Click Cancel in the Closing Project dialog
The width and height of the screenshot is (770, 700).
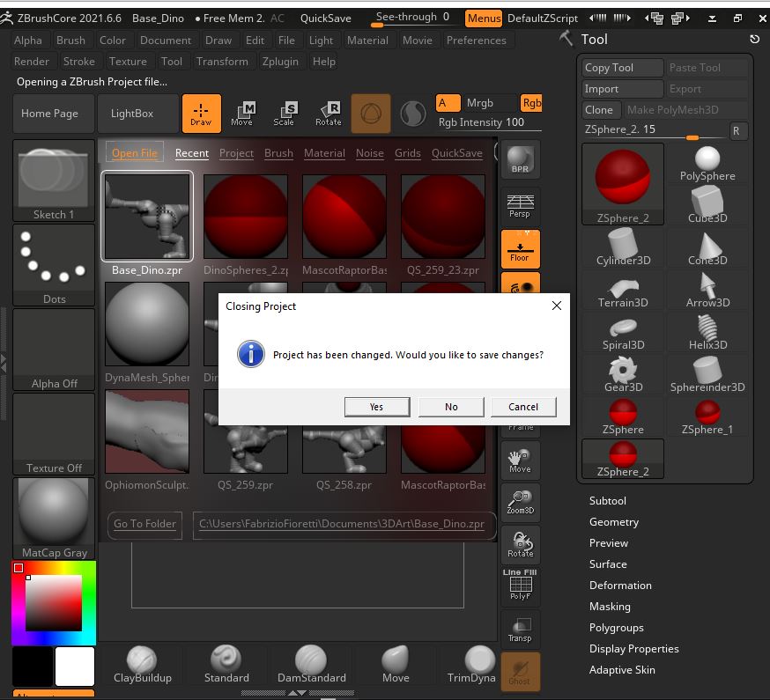(523, 406)
